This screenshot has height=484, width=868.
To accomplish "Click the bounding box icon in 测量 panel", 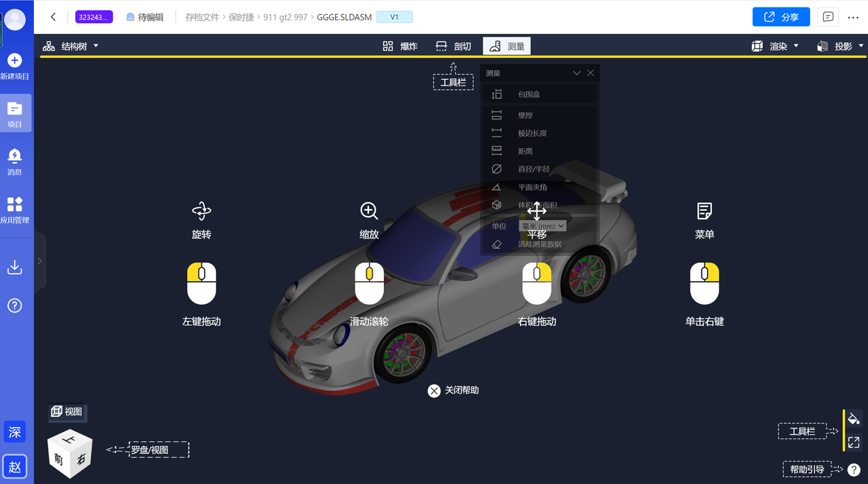I will click(497, 94).
